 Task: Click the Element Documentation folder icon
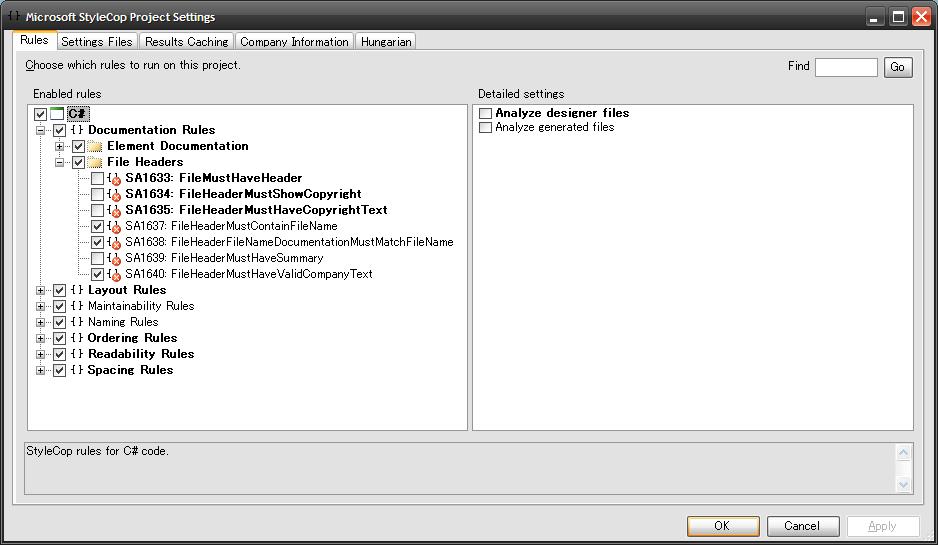(x=95, y=146)
